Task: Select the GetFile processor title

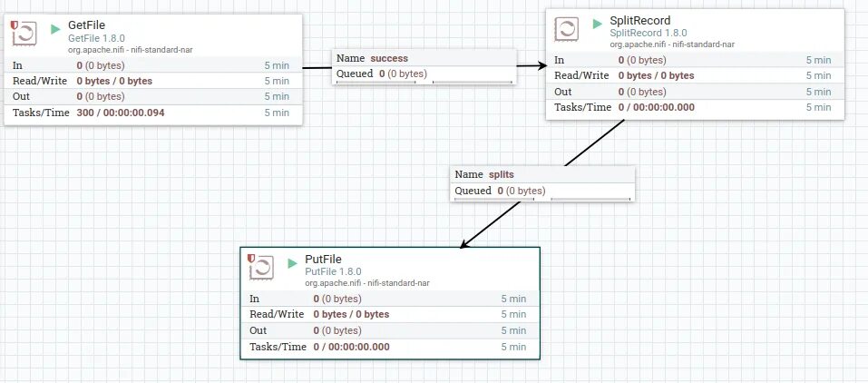Action: coord(86,25)
